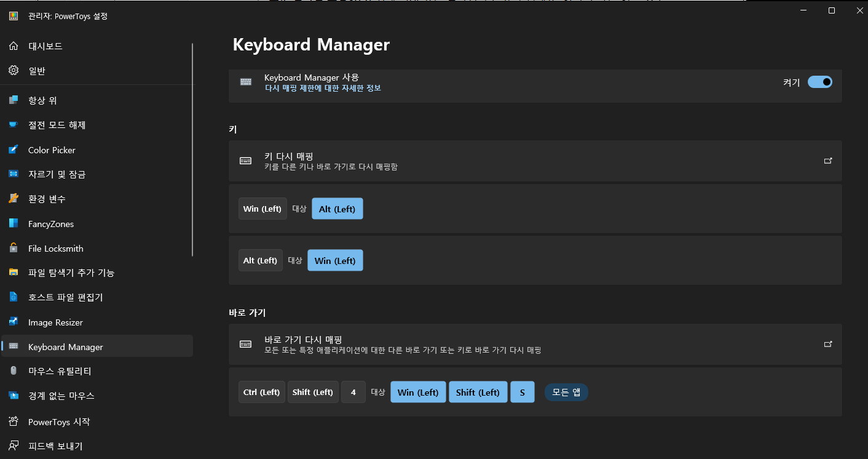The width and height of the screenshot is (868, 459).
Task: Click the sidebar vertical scrollbar
Action: click(x=193, y=150)
